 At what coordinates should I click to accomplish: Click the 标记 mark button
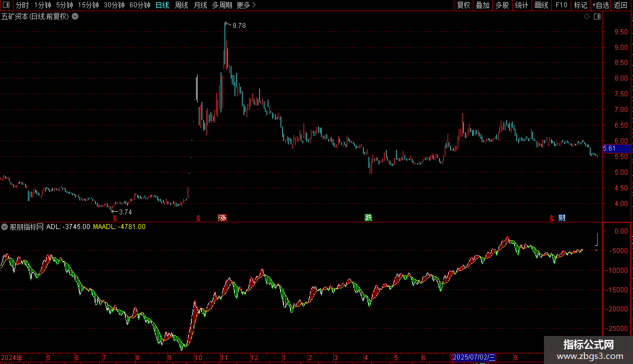pos(580,5)
